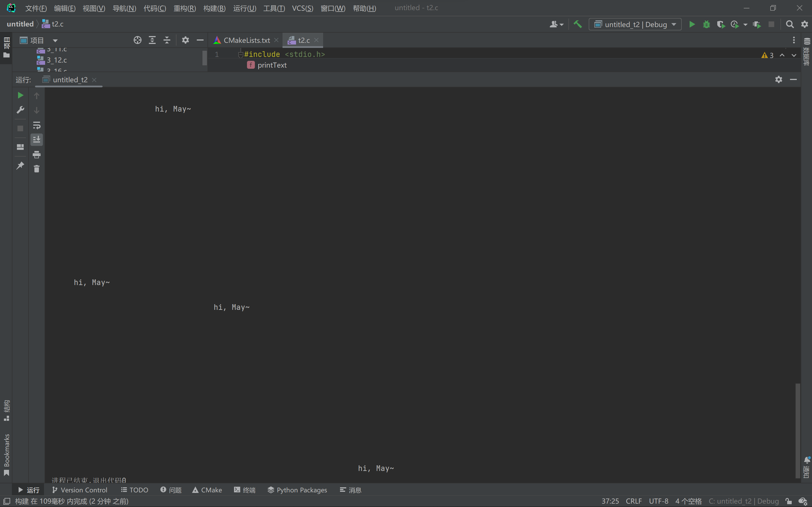The height and width of the screenshot is (507, 812).
Task: Click Select Opened File crosshair icon
Action: point(137,40)
